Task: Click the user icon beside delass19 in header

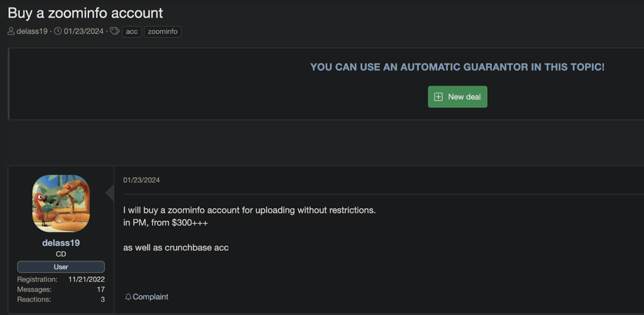Action: click(x=11, y=31)
